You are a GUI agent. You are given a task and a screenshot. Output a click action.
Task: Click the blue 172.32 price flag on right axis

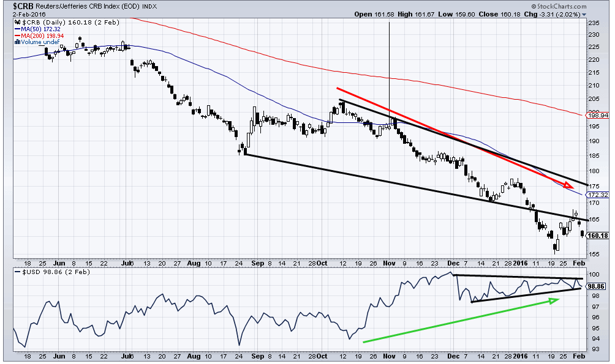tap(597, 195)
